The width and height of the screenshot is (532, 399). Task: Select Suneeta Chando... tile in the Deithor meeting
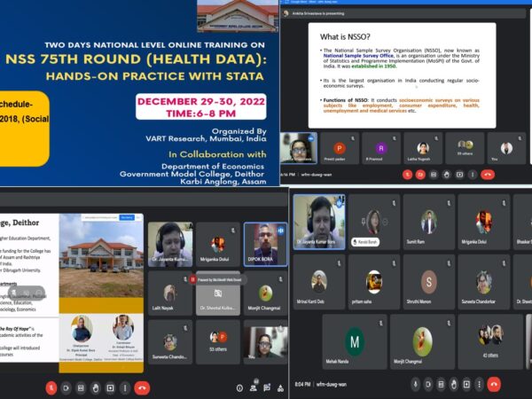[x=170, y=342]
